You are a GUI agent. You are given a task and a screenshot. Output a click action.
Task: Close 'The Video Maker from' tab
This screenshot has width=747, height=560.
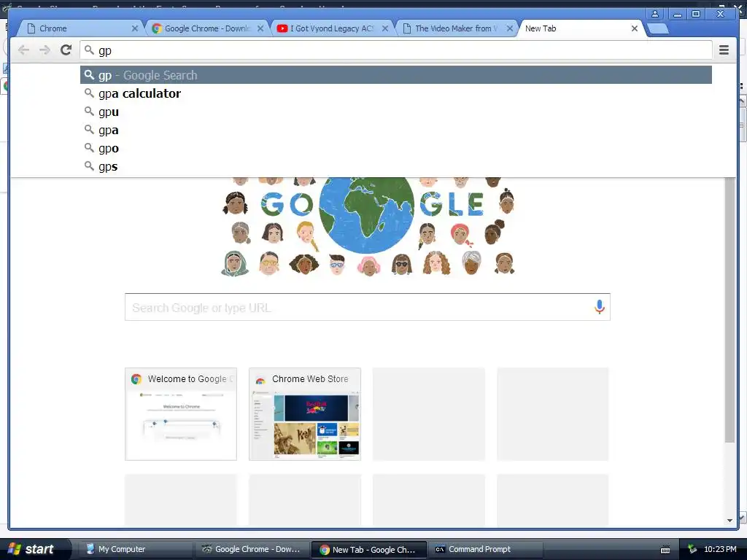(x=510, y=28)
